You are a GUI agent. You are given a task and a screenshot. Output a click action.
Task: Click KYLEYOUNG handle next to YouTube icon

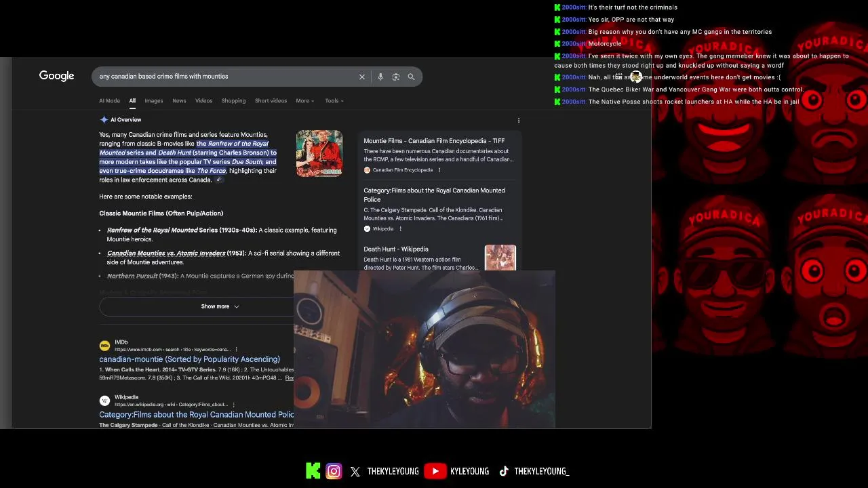coord(469,472)
